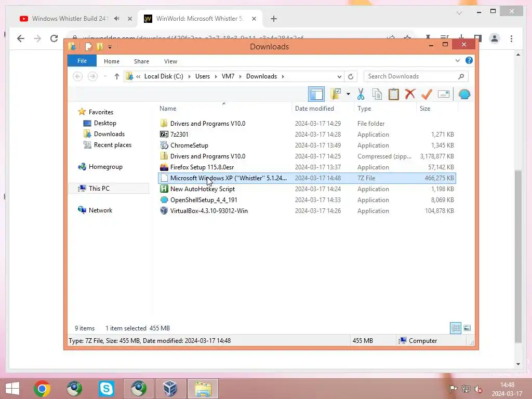The image size is (532, 399).
Task: Click the search magnifier icon
Action: (x=461, y=76)
